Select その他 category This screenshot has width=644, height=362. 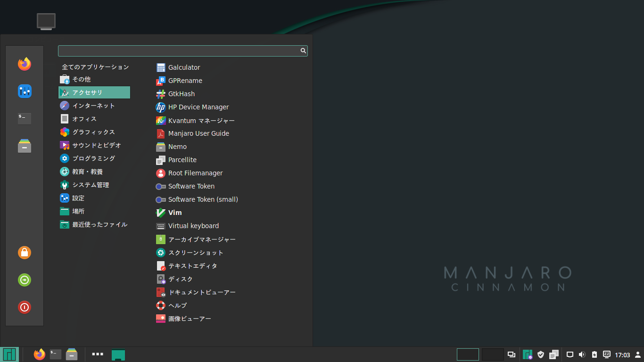pos(94,79)
